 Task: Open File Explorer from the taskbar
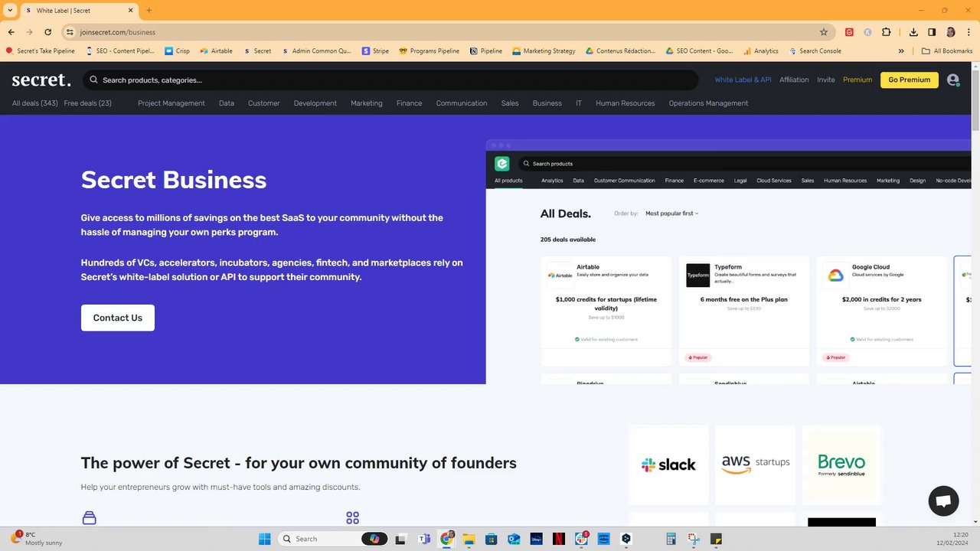[x=469, y=539]
